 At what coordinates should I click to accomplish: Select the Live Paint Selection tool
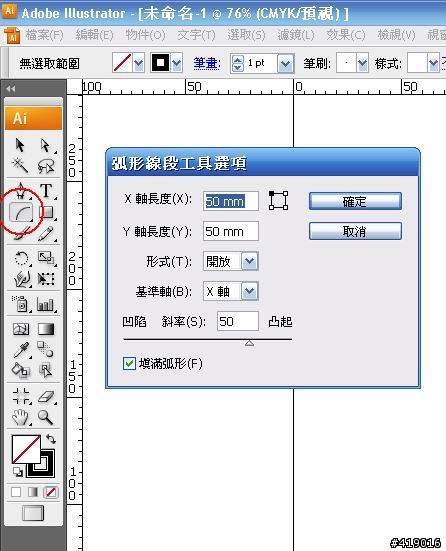point(46,370)
